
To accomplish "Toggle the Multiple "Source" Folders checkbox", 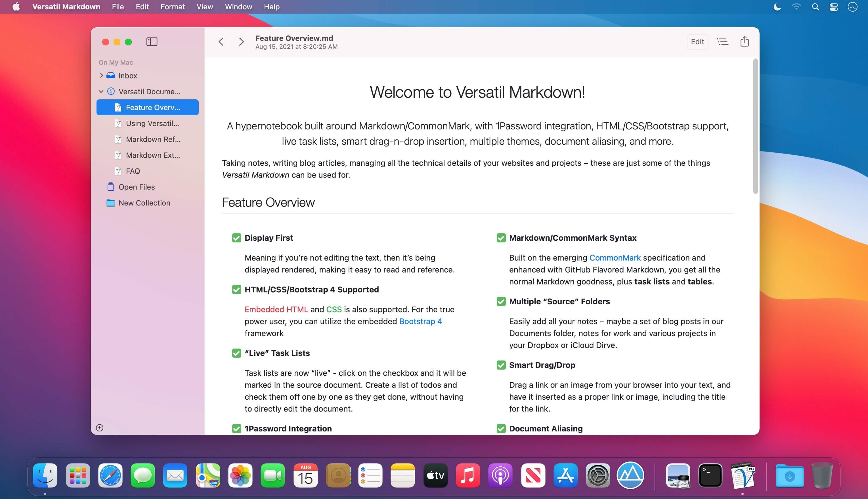I will (x=501, y=302).
